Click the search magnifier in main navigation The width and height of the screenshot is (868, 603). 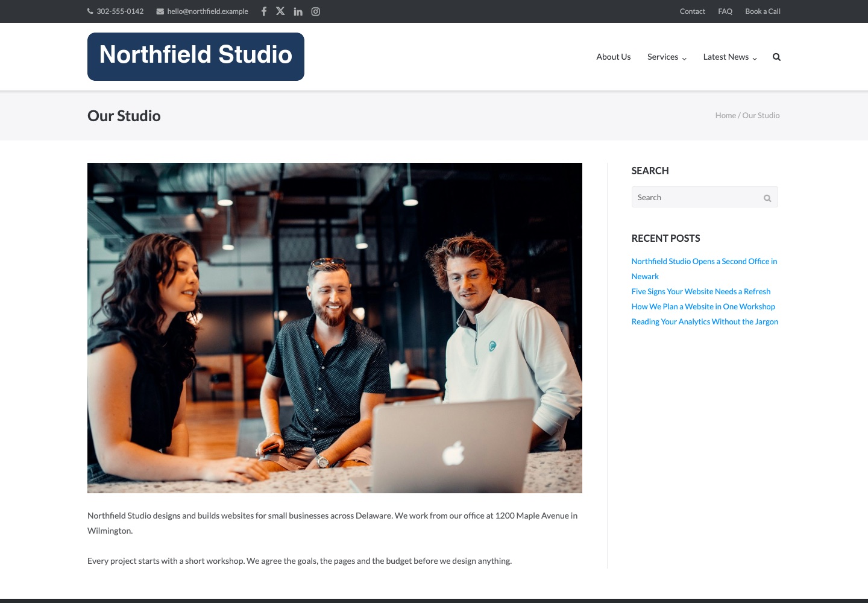[776, 57]
